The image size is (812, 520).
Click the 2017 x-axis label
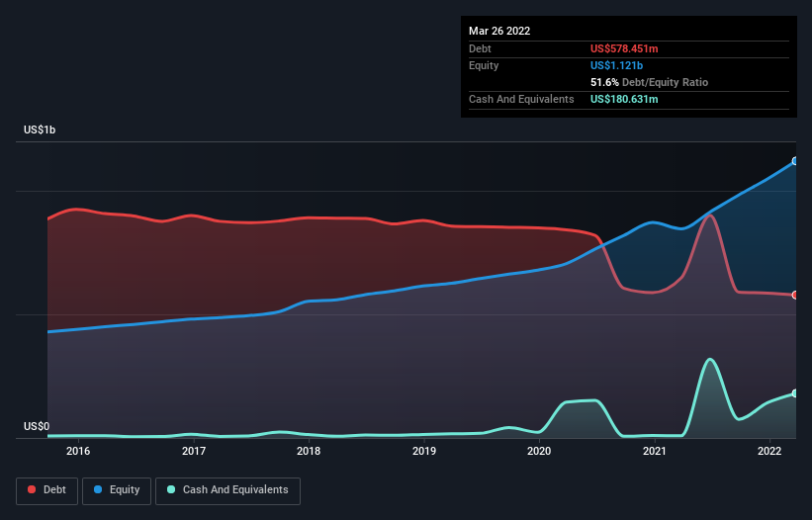[194, 451]
